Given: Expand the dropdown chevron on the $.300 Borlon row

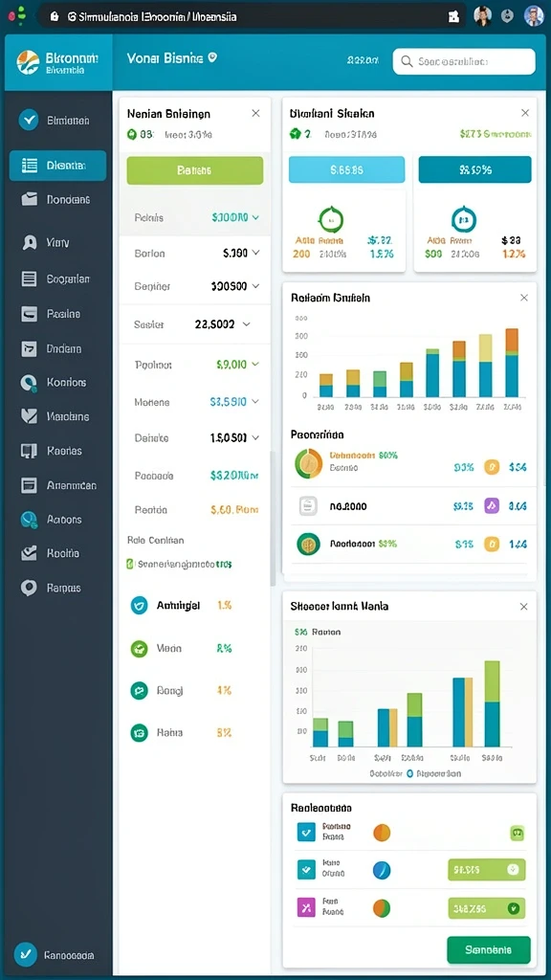Looking at the screenshot, I should tap(255, 253).
